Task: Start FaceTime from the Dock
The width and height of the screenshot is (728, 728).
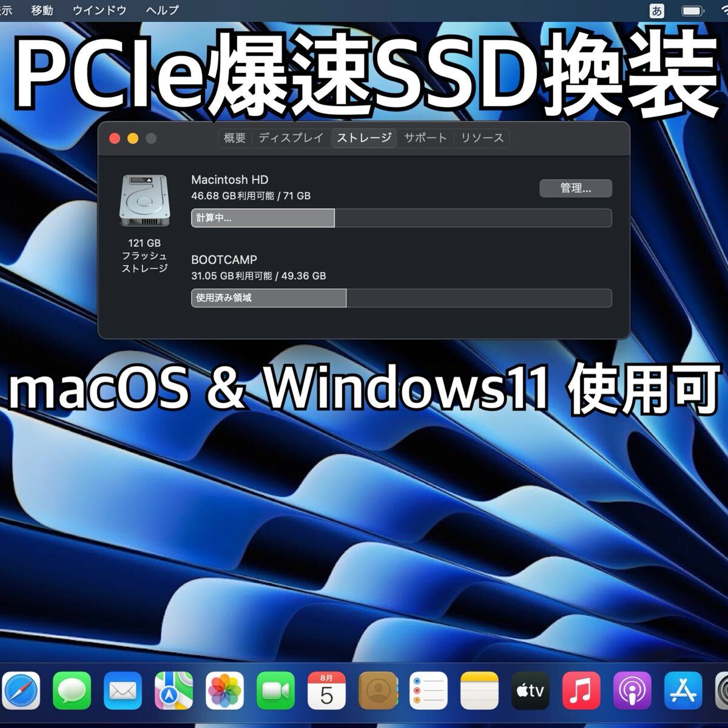Action: (x=275, y=691)
